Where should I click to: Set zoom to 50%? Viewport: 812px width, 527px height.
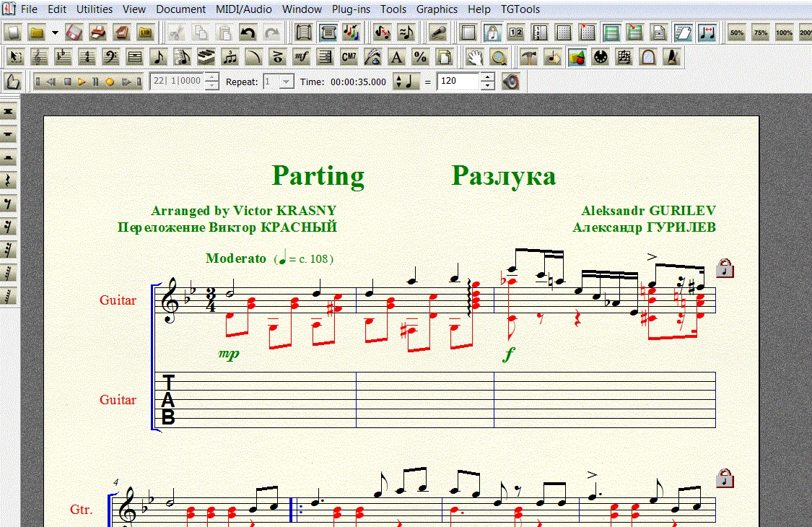[x=736, y=33]
